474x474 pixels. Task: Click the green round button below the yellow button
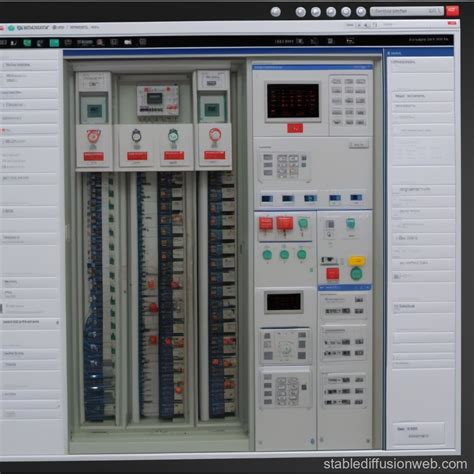click(x=356, y=274)
